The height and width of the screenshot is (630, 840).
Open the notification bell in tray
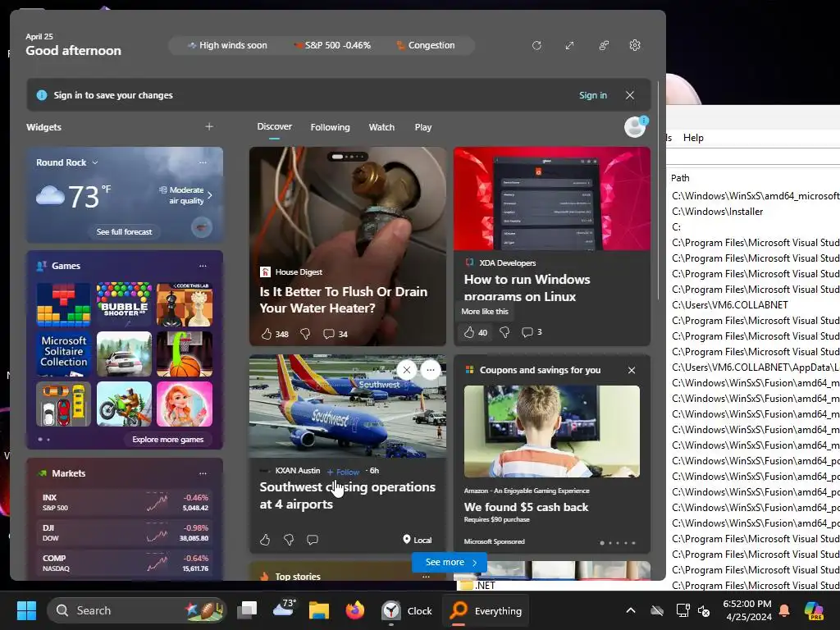784,610
